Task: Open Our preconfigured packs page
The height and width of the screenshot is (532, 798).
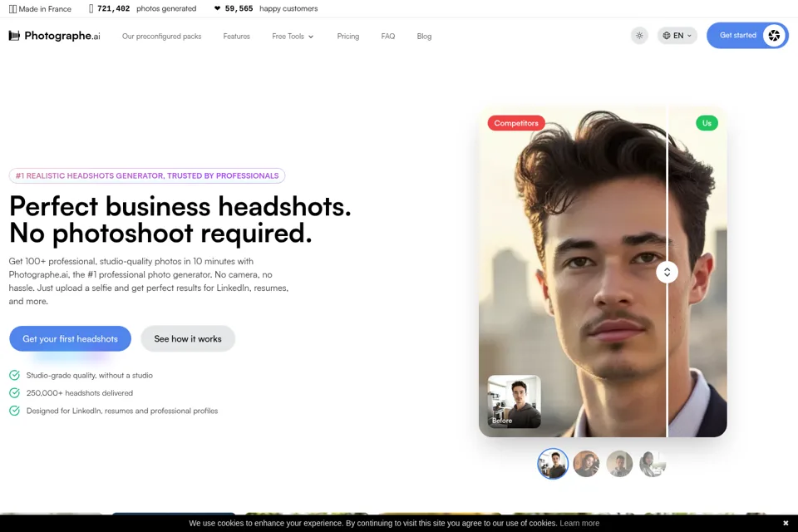Action: 162,36
